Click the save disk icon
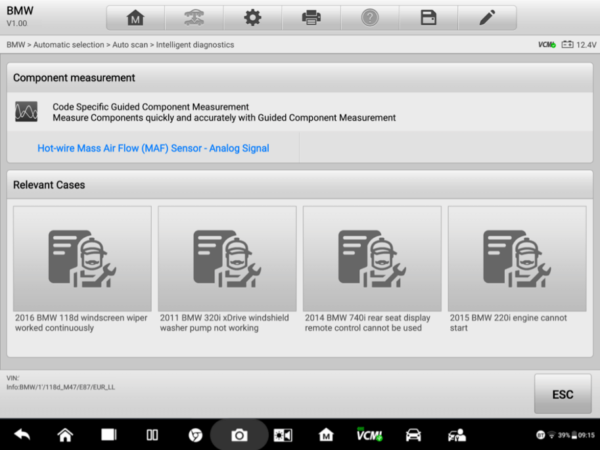This screenshot has height=450, width=600. [x=428, y=17]
